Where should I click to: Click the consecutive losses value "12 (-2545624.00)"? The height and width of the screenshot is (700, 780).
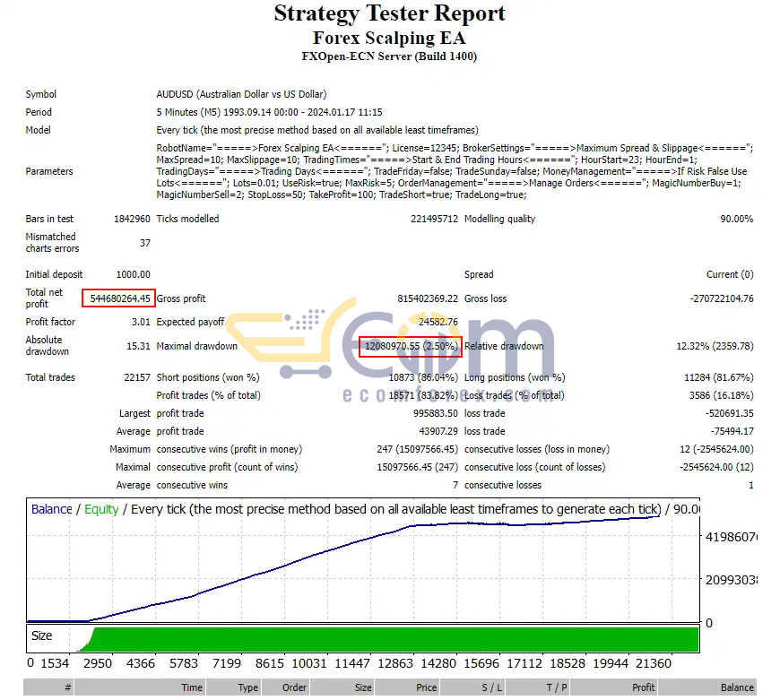pos(717,449)
